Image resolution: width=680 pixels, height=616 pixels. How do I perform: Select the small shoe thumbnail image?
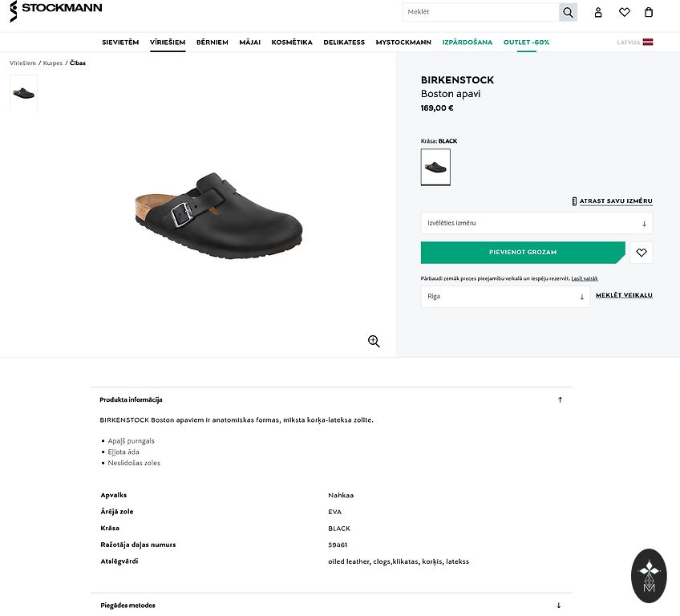pyautogui.click(x=23, y=92)
